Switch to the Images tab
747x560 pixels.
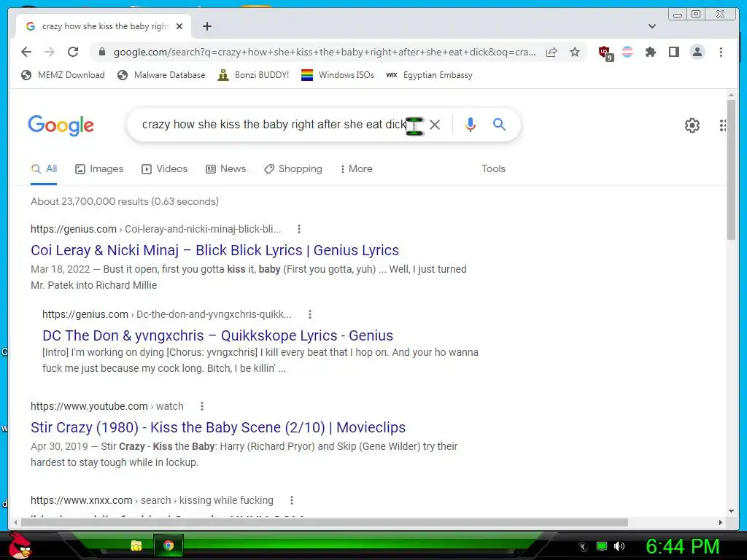point(99,169)
